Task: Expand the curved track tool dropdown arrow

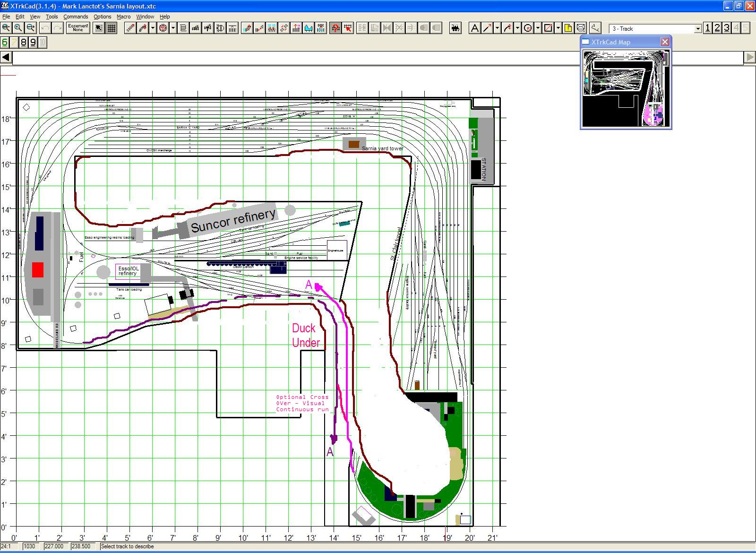Action: (x=152, y=28)
